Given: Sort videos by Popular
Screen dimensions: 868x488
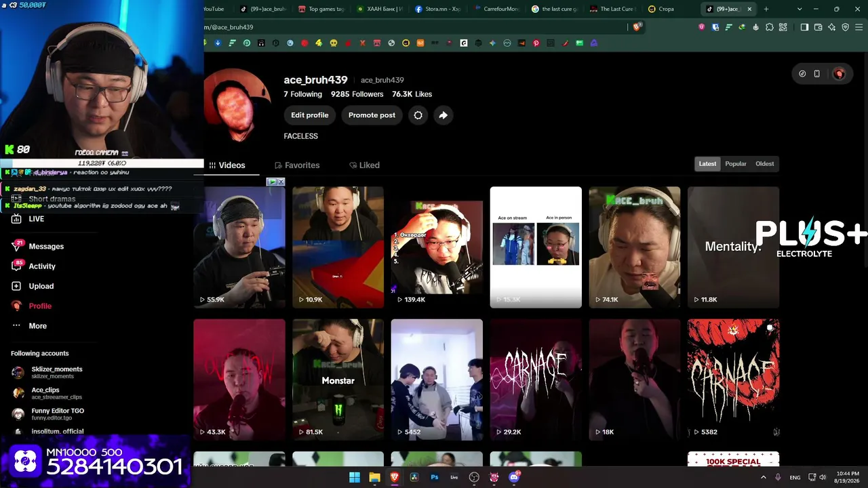Looking at the screenshot, I should pos(736,163).
